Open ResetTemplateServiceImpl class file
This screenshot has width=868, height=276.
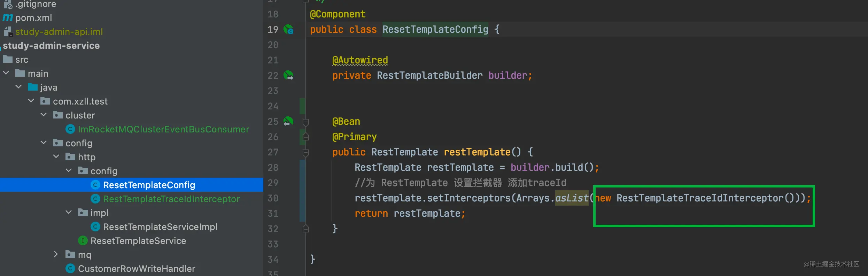(x=160, y=227)
